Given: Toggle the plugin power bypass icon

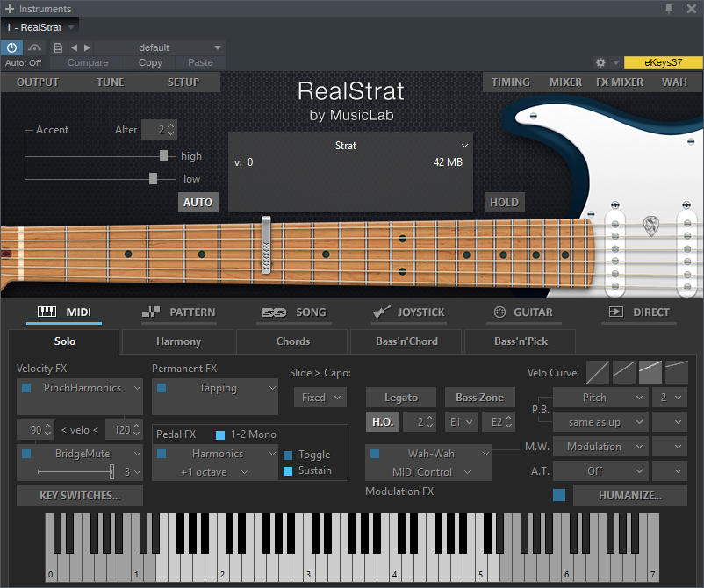Looking at the screenshot, I should 11,47.
